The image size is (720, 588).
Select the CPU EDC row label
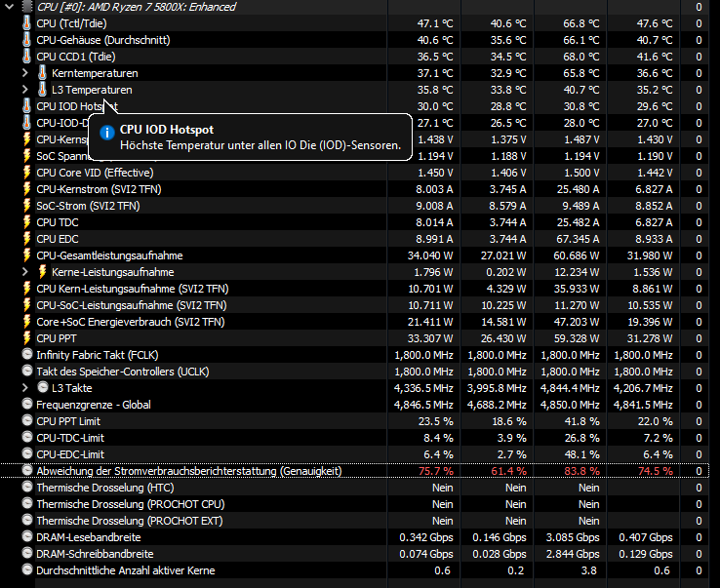58,239
